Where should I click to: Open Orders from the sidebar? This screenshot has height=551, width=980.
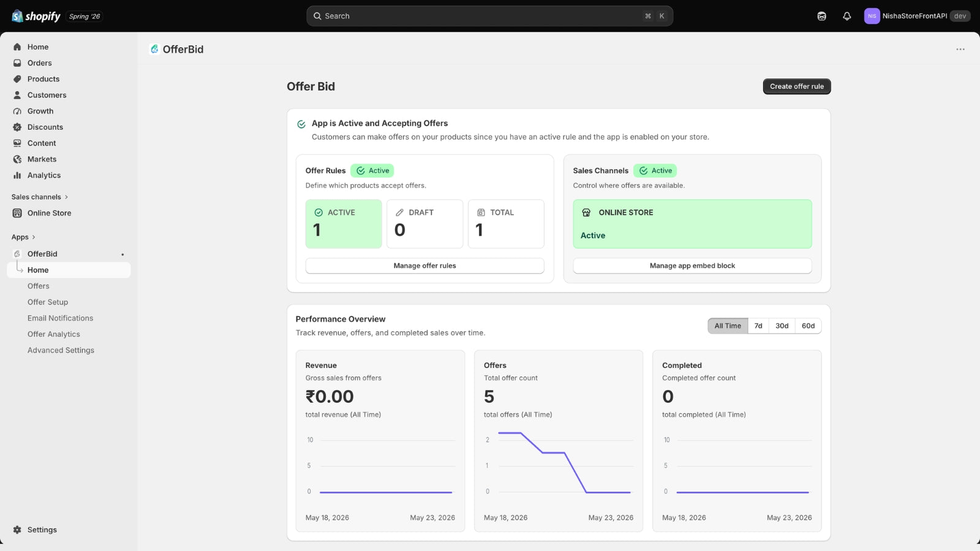click(39, 63)
